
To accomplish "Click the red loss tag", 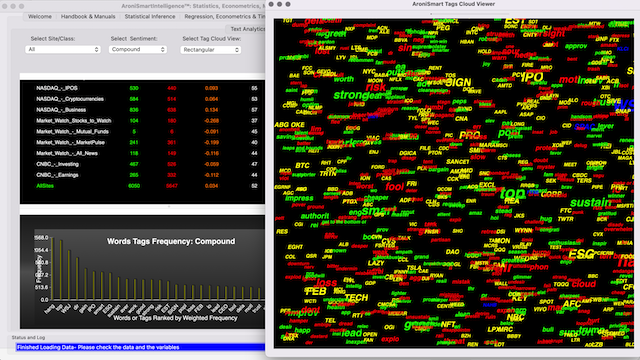I will pos(326,283).
